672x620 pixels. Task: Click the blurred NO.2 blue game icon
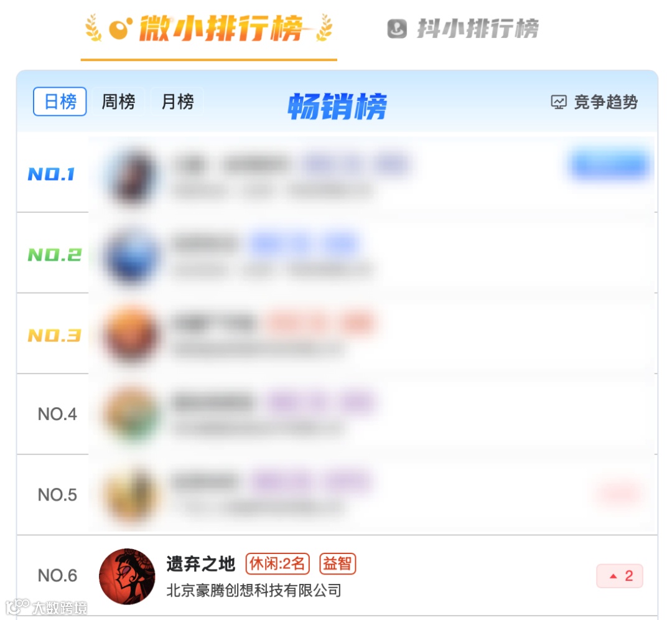(x=131, y=256)
